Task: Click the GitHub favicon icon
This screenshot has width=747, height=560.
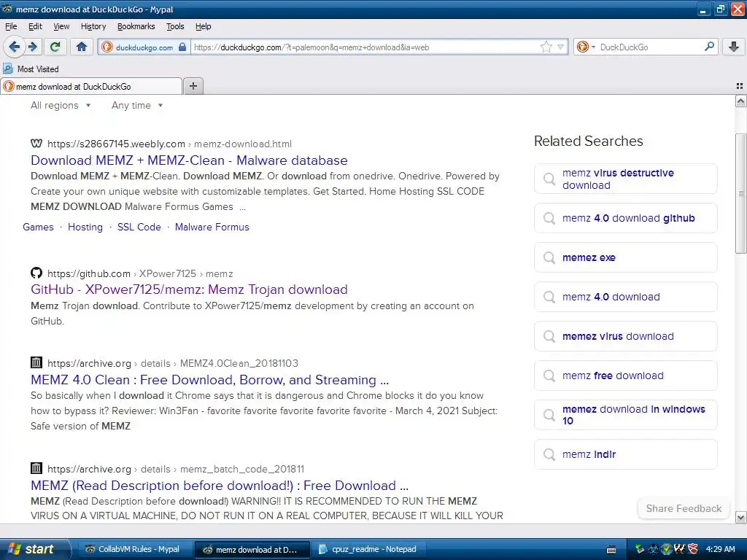Action: pyautogui.click(x=36, y=273)
